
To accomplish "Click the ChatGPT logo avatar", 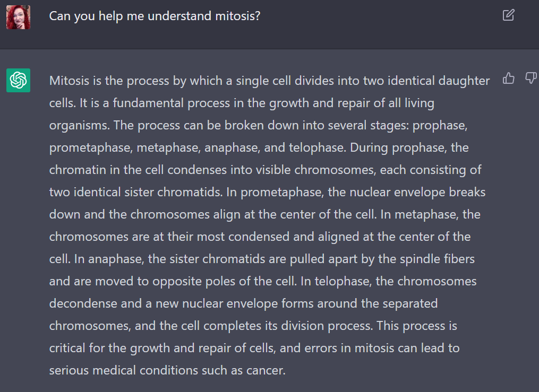I will click(x=18, y=80).
